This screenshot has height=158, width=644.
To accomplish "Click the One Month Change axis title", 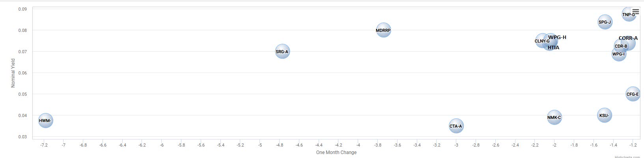I will 336,152.
